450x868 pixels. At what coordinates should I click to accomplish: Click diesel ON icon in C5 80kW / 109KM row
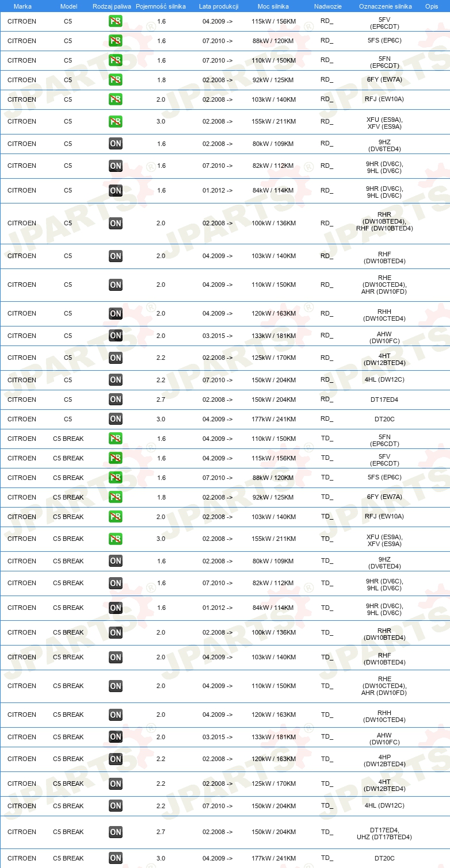point(115,144)
